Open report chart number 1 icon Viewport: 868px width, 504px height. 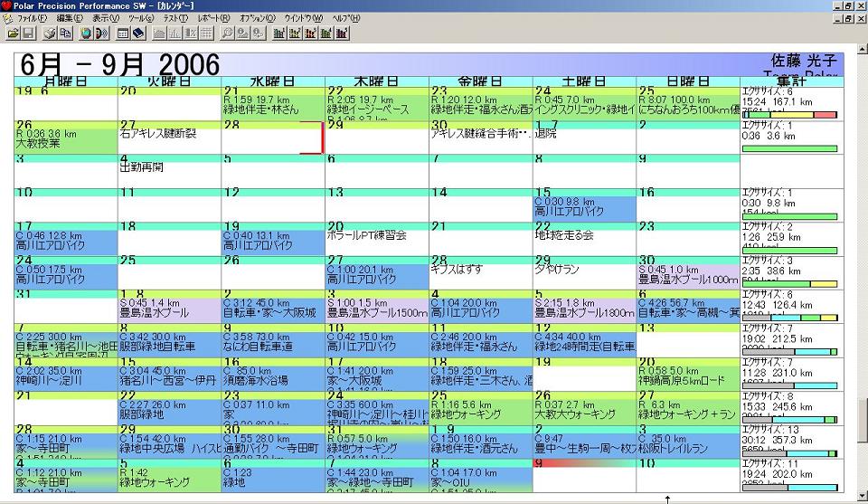pyautogui.click(x=279, y=33)
